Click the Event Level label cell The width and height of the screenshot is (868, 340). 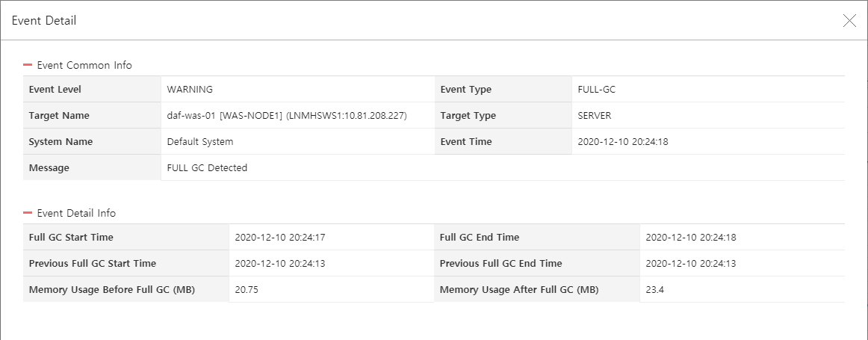click(x=55, y=90)
